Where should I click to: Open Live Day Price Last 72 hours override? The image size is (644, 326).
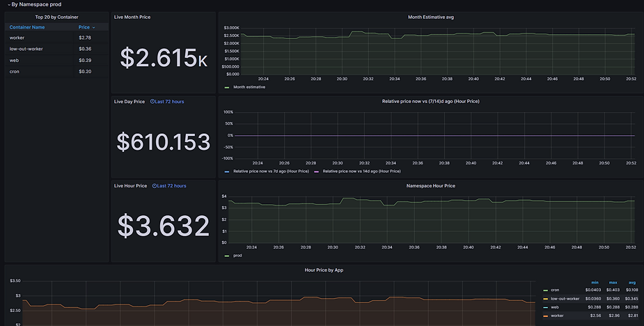click(167, 102)
